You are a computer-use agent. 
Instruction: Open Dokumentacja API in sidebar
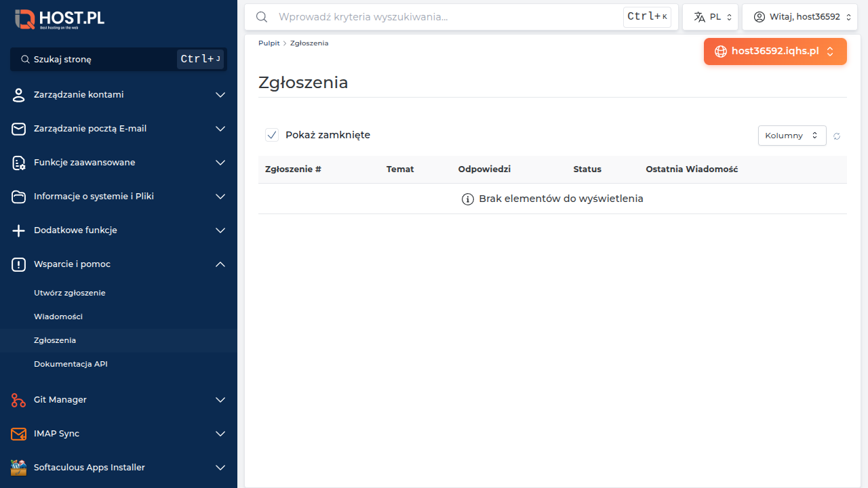coord(71,364)
